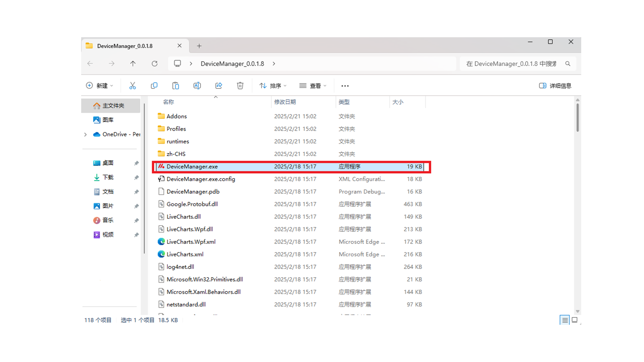Go back with the left arrow

click(x=90, y=63)
